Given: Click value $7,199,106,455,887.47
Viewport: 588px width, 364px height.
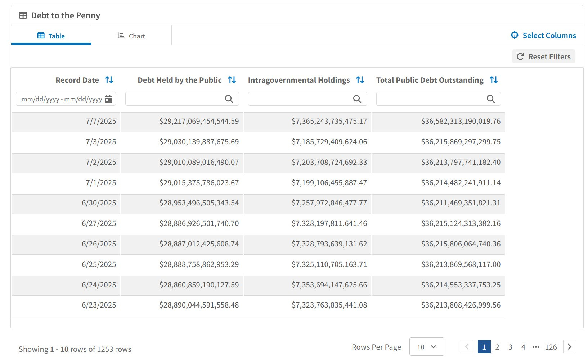Looking at the screenshot, I should pos(329,183).
